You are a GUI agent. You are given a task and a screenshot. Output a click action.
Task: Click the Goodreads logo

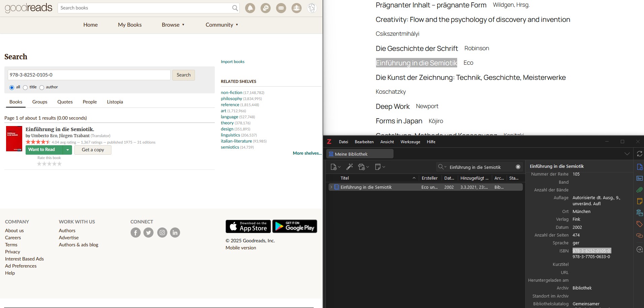29,8
